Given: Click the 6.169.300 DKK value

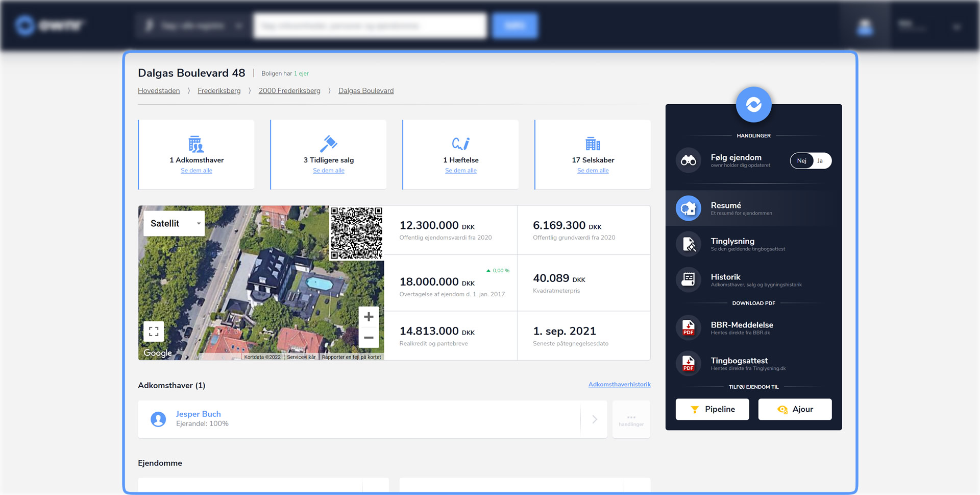Looking at the screenshot, I should point(567,225).
